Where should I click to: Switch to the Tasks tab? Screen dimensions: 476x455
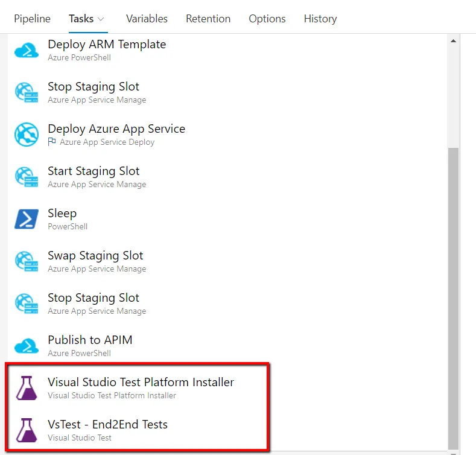tap(81, 19)
